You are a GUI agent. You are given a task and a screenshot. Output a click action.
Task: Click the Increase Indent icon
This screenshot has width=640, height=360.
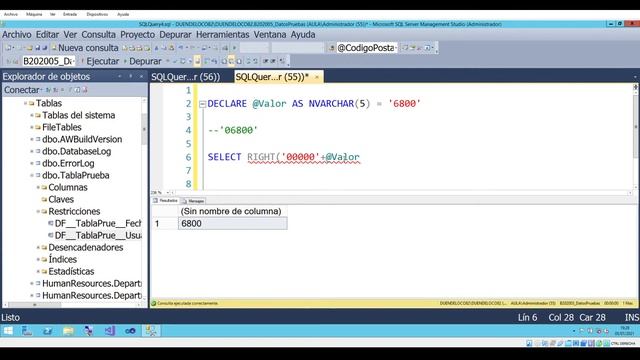point(273,61)
